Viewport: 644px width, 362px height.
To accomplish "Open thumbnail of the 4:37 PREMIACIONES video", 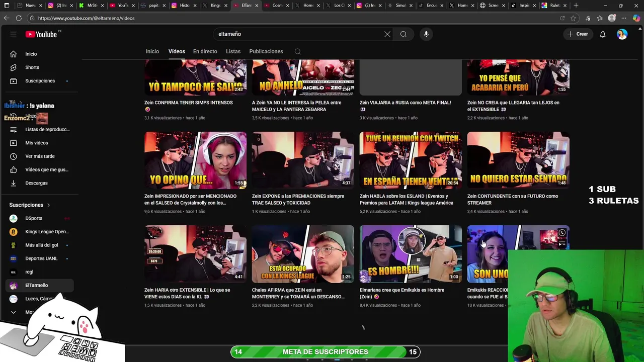I will click(303, 160).
